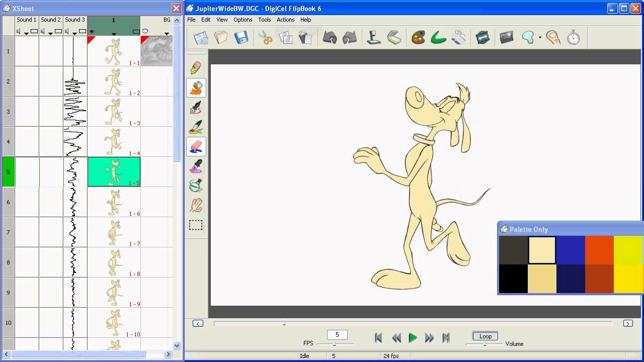This screenshot has width=644, height=362.
Task: Select the pink eraser tool
Action: [196, 146]
